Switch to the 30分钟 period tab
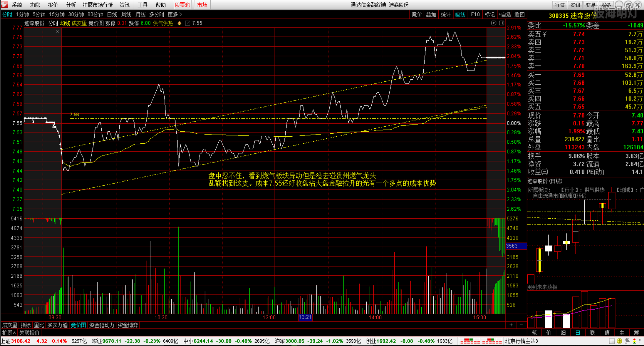 76,14
